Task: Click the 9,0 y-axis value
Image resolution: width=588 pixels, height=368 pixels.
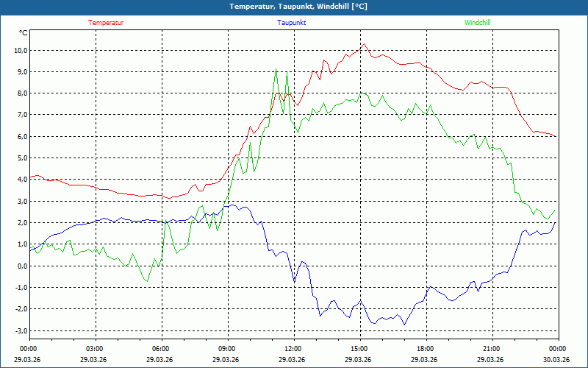Action: tap(23, 72)
